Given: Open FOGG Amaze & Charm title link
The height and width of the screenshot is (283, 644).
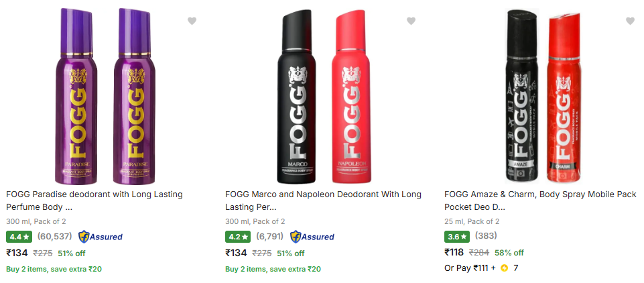Looking at the screenshot, I should [540, 201].
